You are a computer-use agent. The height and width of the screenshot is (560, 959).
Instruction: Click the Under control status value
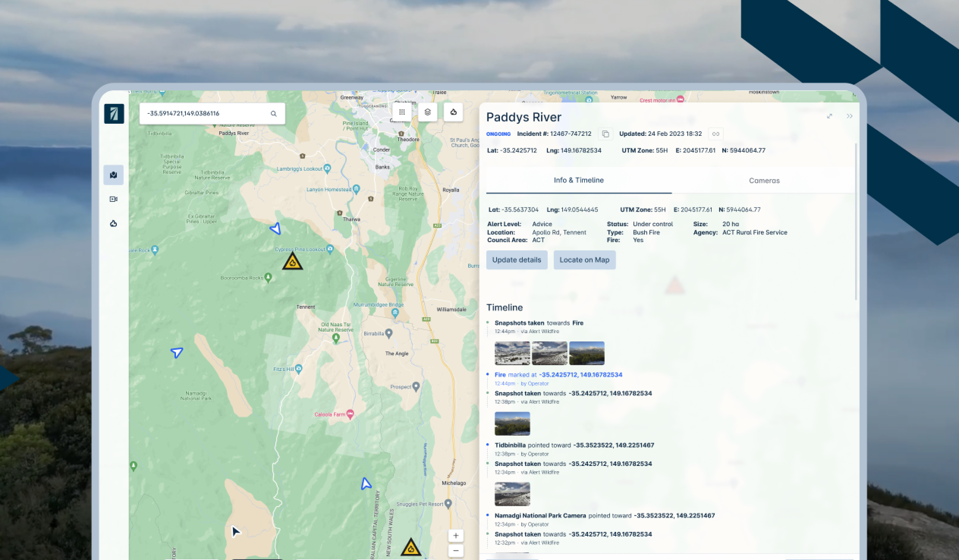[x=652, y=224]
